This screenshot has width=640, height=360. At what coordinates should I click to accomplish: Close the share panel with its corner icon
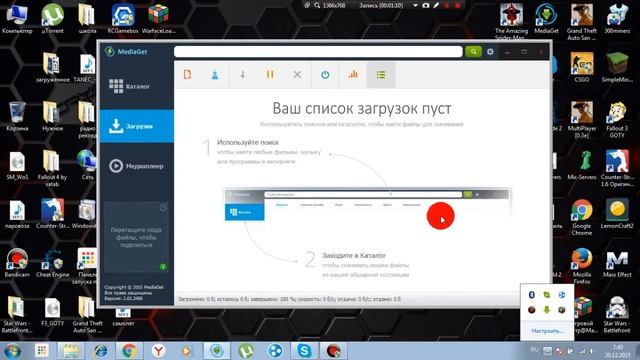163,207
